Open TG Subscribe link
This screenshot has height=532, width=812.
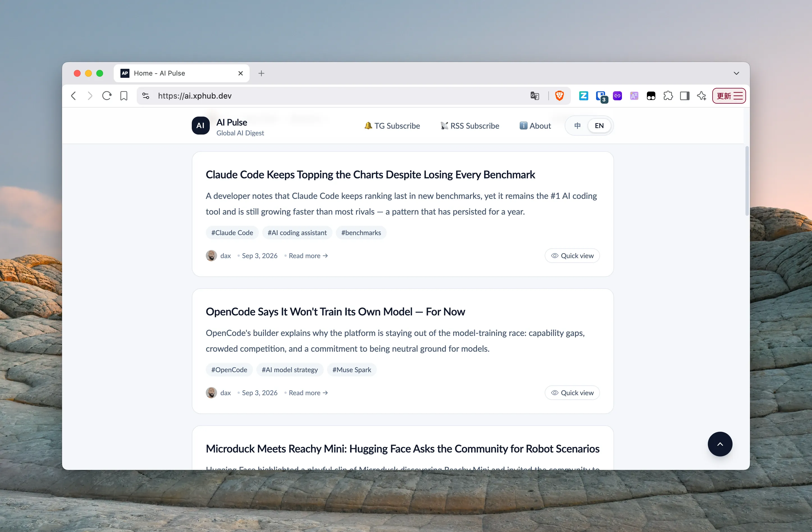tap(392, 126)
